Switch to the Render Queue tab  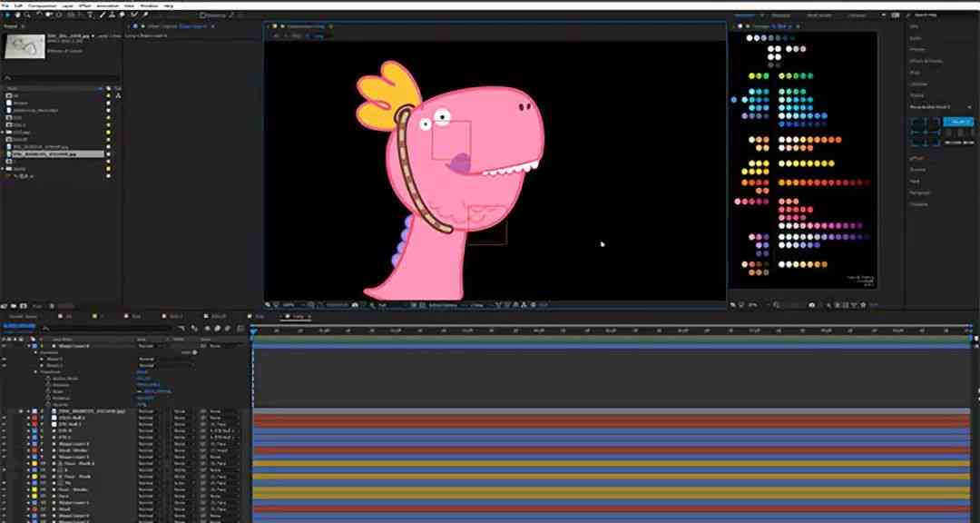pyautogui.click(x=23, y=316)
